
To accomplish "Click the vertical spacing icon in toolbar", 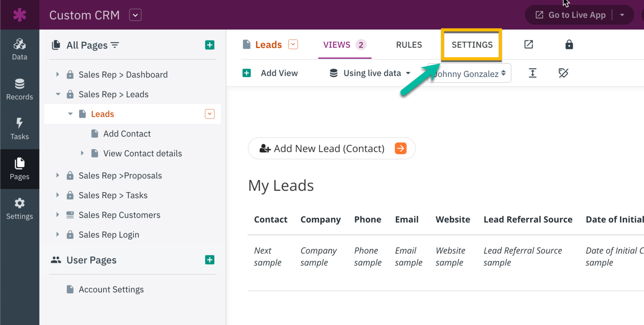I will point(532,74).
